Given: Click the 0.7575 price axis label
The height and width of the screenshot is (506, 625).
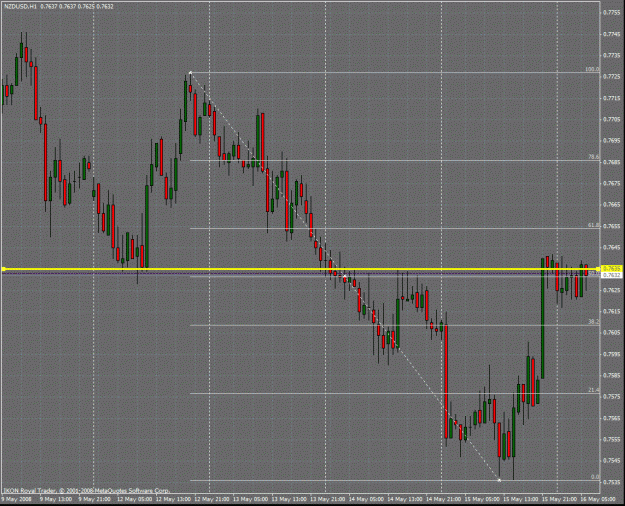Looking at the screenshot, I should pyautogui.click(x=611, y=397).
